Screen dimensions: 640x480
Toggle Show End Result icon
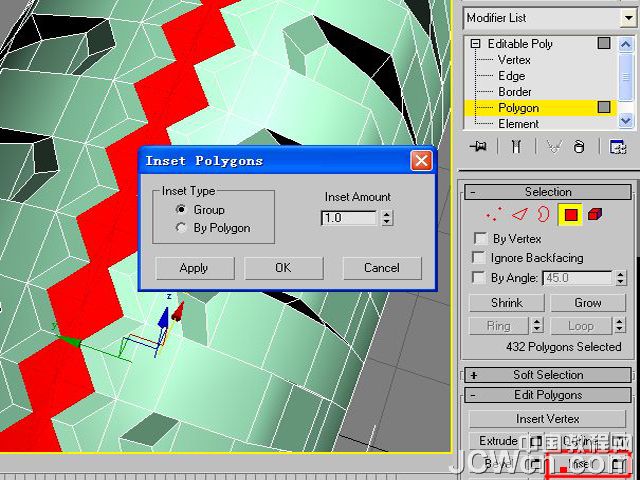click(x=516, y=147)
